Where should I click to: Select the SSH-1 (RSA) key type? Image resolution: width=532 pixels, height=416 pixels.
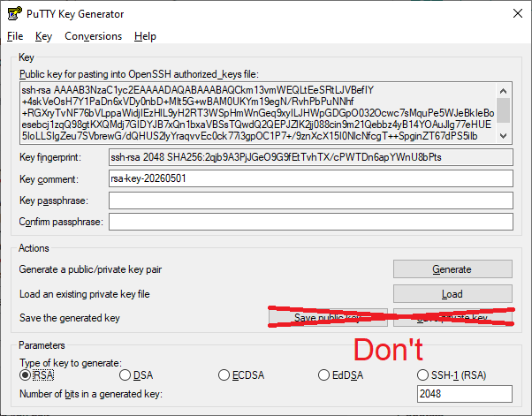coord(452,375)
